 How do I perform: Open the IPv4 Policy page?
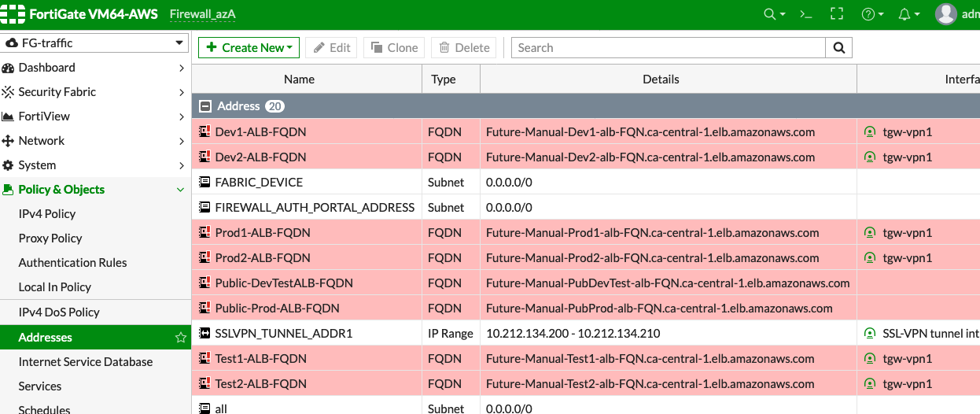[x=47, y=214]
